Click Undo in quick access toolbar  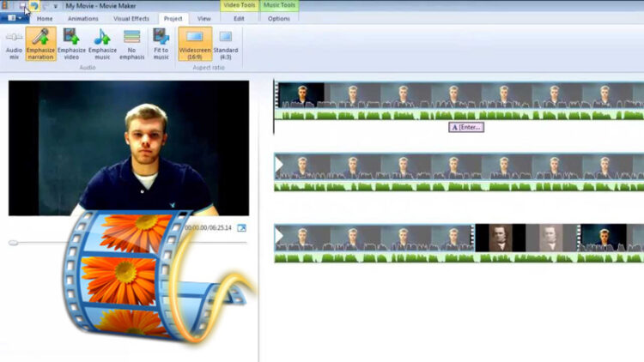click(34, 6)
